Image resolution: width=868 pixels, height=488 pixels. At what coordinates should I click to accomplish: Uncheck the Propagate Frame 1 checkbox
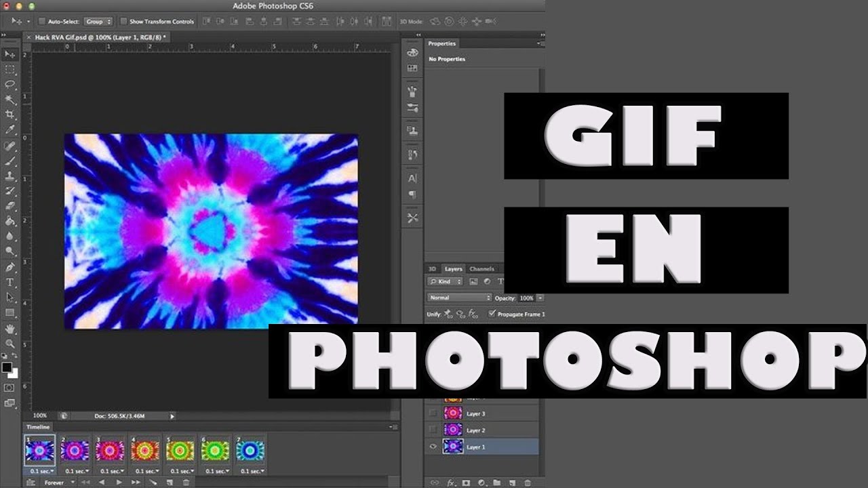(x=492, y=314)
